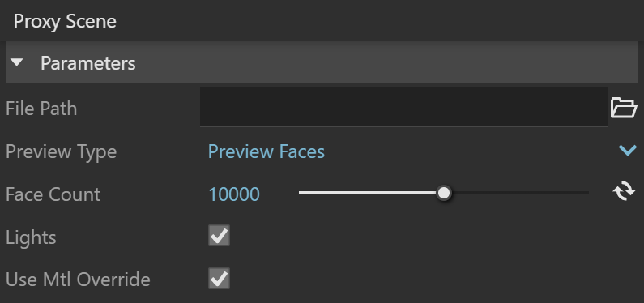644x303 pixels.
Task: Click the Face Count refresh arrows icon
Action: coord(624,192)
